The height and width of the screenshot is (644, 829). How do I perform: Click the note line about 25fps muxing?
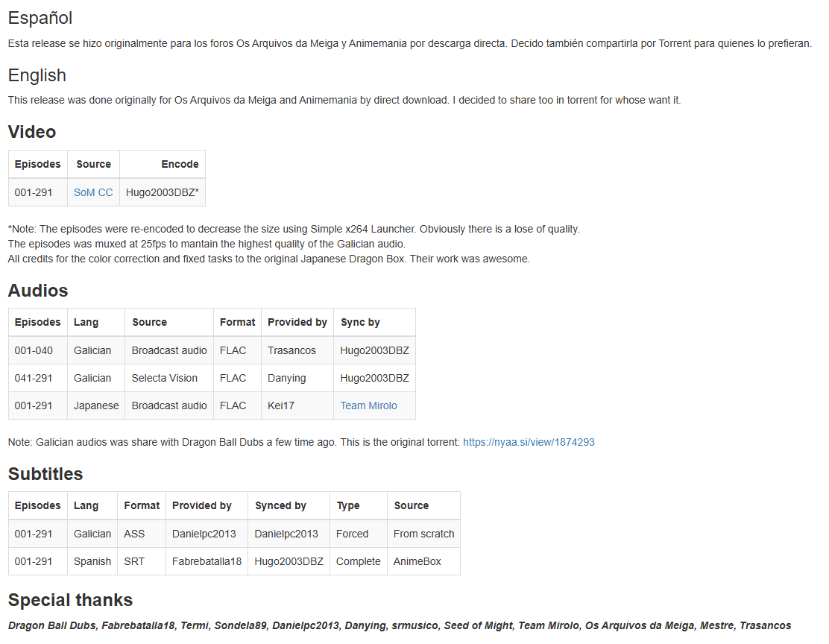pyautogui.click(x=207, y=244)
